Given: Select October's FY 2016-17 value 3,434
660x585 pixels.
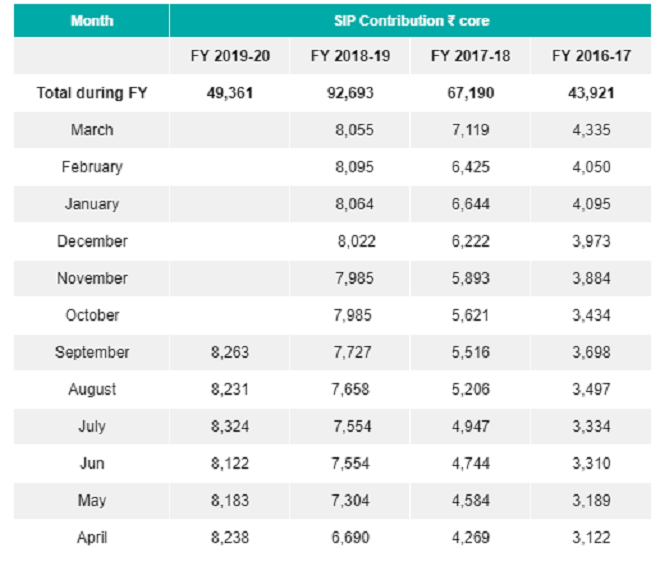Looking at the screenshot, I should pyautogui.click(x=590, y=315).
